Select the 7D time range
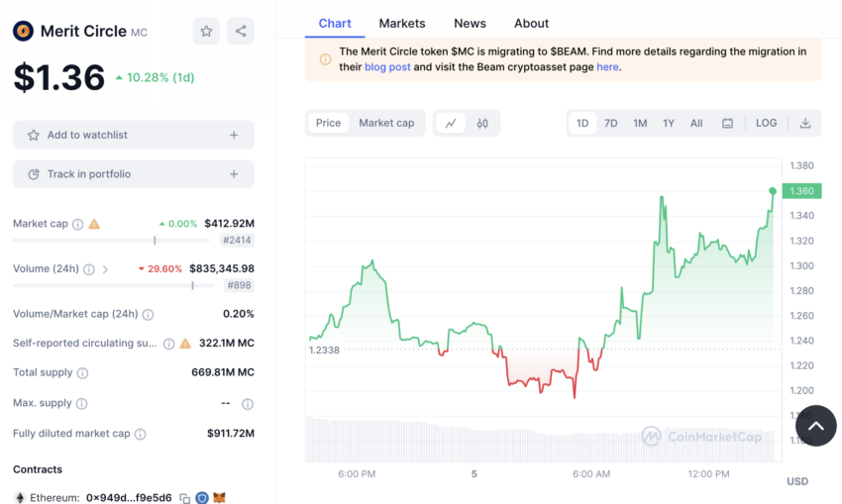This screenshot has width=842, height=504. click(x=610, y=124)
